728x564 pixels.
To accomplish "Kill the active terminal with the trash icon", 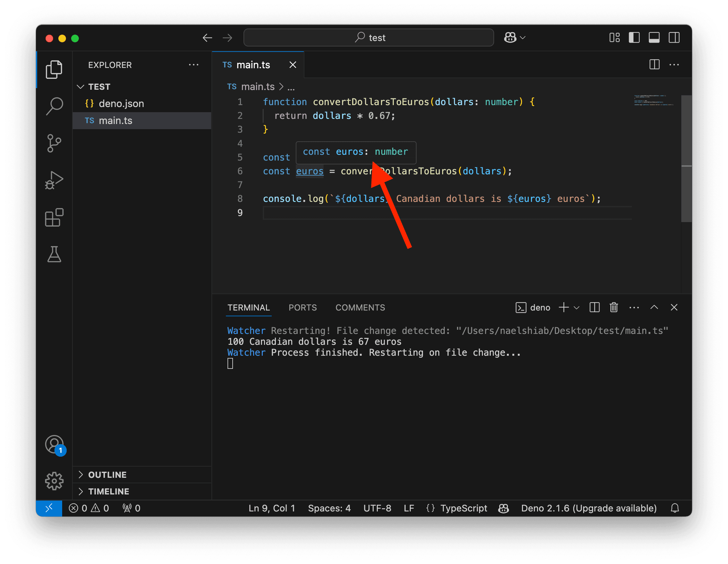I will click(x=614, y=307).
